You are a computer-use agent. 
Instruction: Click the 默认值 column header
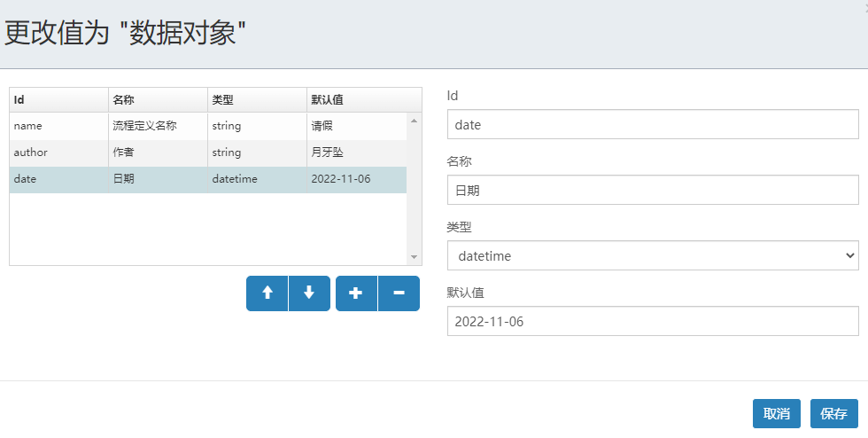point(364,100)
